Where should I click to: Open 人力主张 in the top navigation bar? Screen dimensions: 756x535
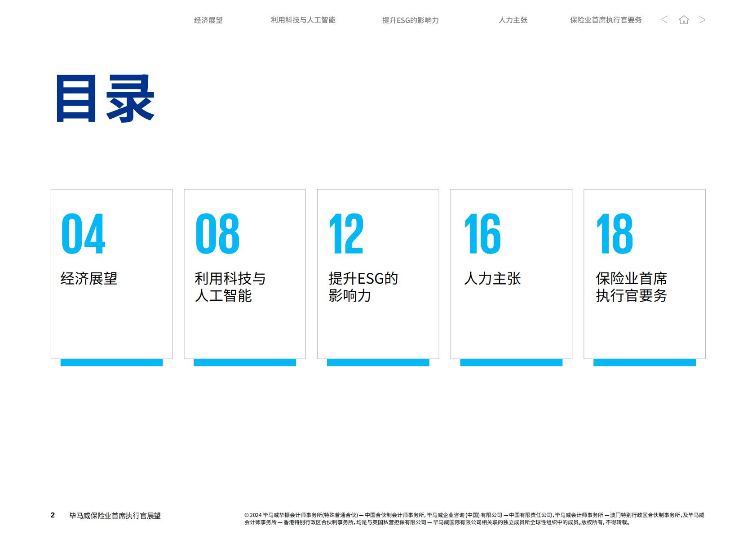coord(513,20)
